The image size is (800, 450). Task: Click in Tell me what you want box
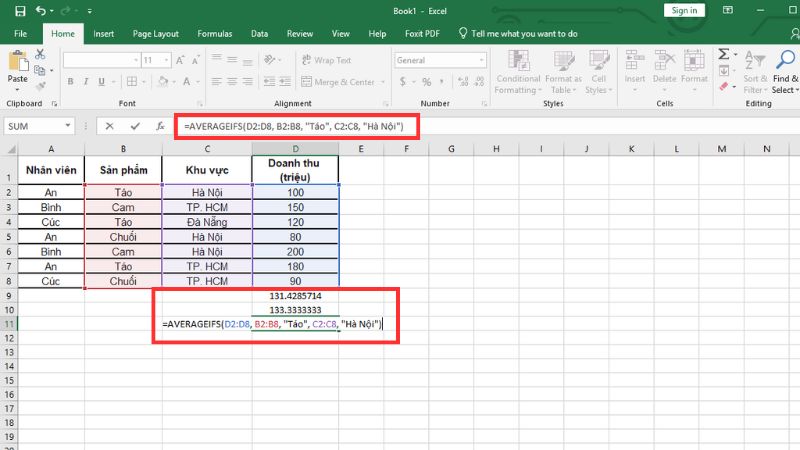point(524,33)
